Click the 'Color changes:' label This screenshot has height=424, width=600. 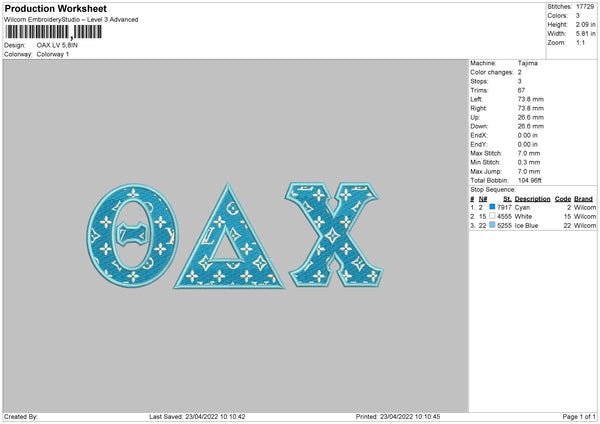point(492,72)
